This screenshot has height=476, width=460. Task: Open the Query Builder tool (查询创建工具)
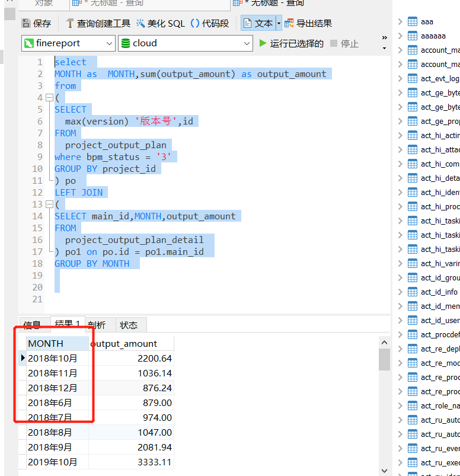98,23
